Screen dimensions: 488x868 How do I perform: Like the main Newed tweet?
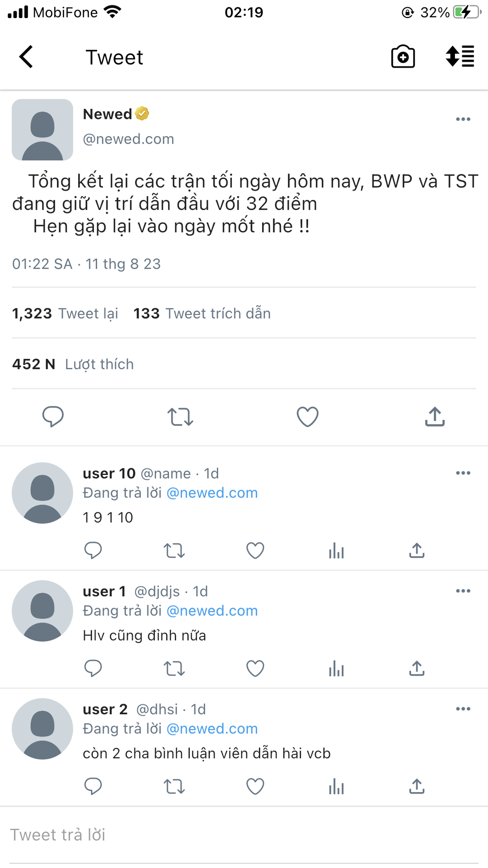click(308, 416)
